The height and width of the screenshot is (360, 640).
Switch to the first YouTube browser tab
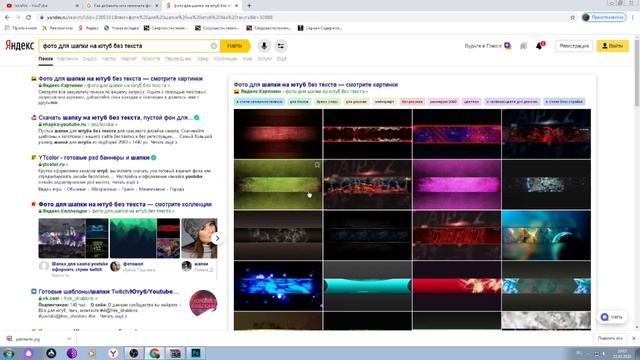click(x=41, y=6)
